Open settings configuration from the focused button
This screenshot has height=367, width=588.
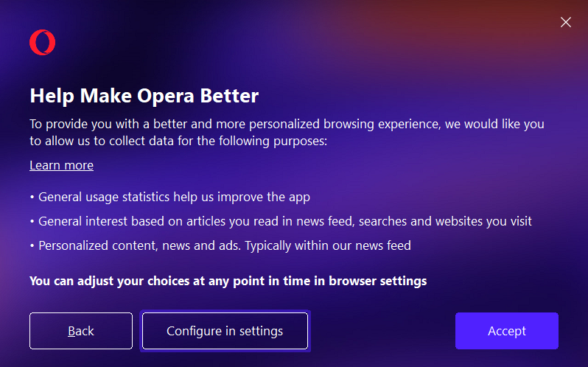tap(225, 331)
